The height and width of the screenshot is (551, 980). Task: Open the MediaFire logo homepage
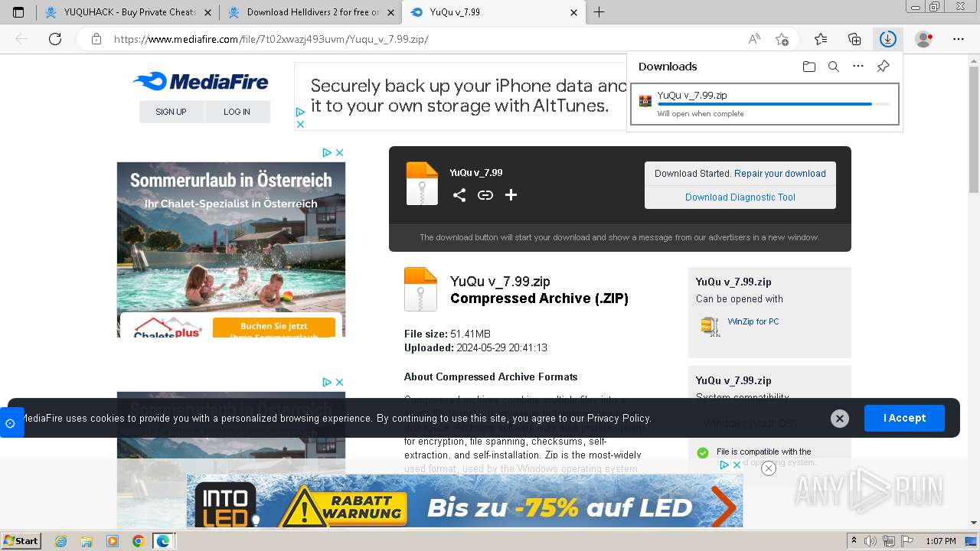tap(201, 81)
